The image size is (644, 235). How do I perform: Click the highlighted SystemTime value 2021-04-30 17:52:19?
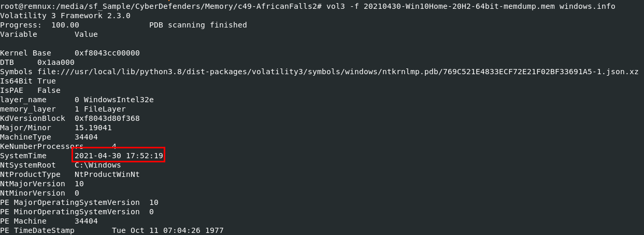(119, 156)
